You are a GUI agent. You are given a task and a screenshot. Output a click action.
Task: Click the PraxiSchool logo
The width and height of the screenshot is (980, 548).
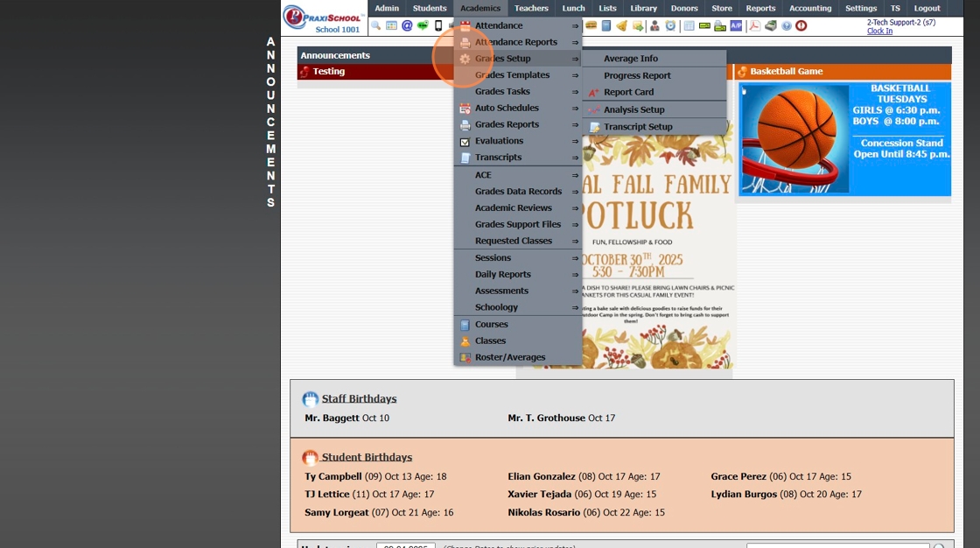click(x=323, y=18)
